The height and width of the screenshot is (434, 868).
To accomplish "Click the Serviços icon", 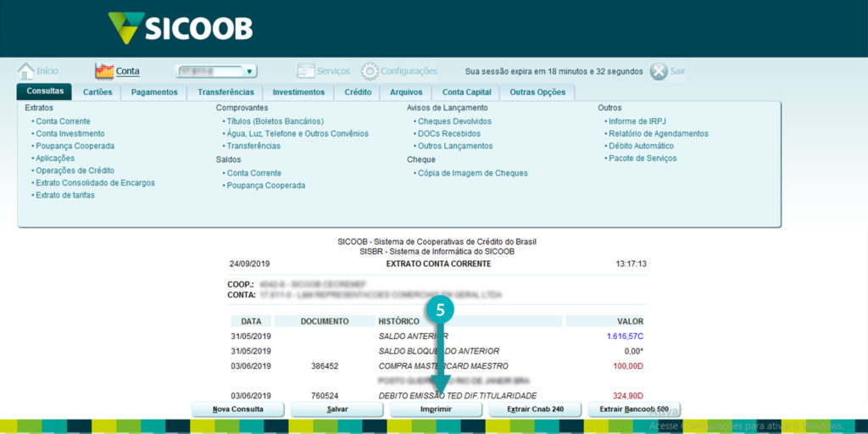I will click(x=305, y=71).
